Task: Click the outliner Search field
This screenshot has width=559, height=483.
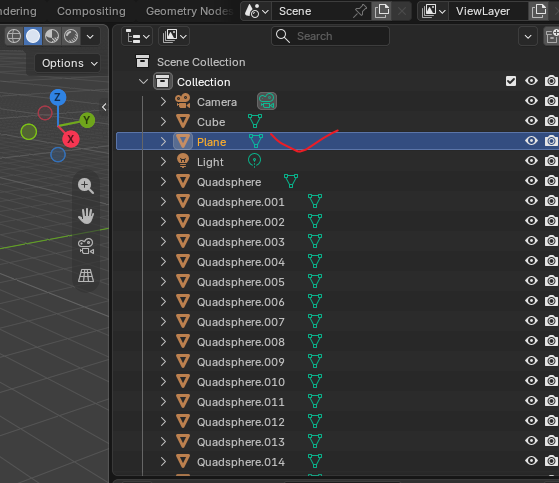Action: pyautogui.click(x=330, y=36)
